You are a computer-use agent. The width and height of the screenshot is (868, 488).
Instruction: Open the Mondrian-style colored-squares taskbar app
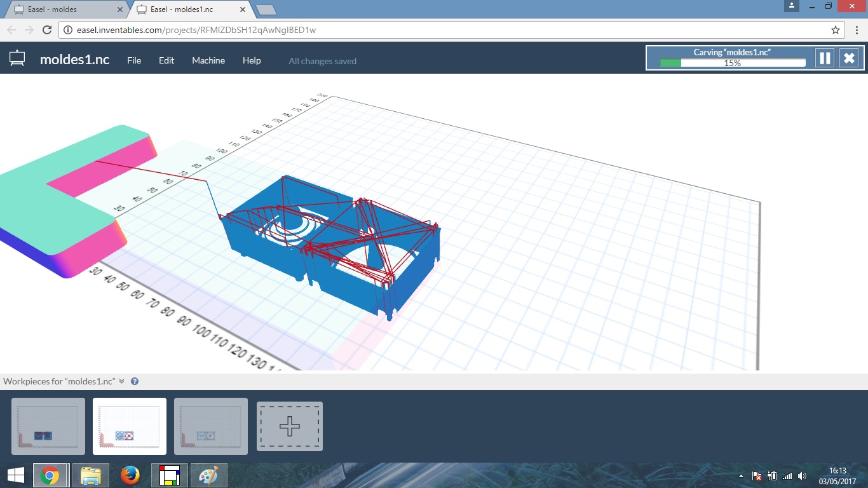pos(169,475)
